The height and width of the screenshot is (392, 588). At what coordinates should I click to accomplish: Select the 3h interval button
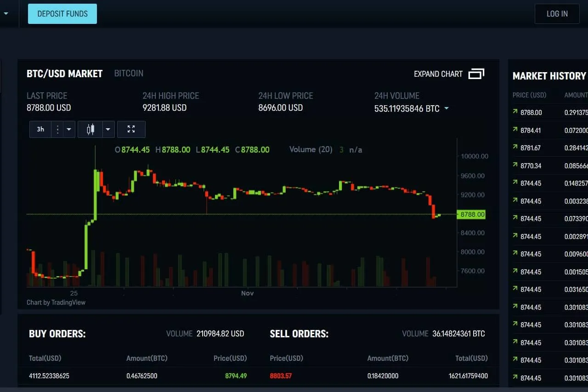[40, 130]
